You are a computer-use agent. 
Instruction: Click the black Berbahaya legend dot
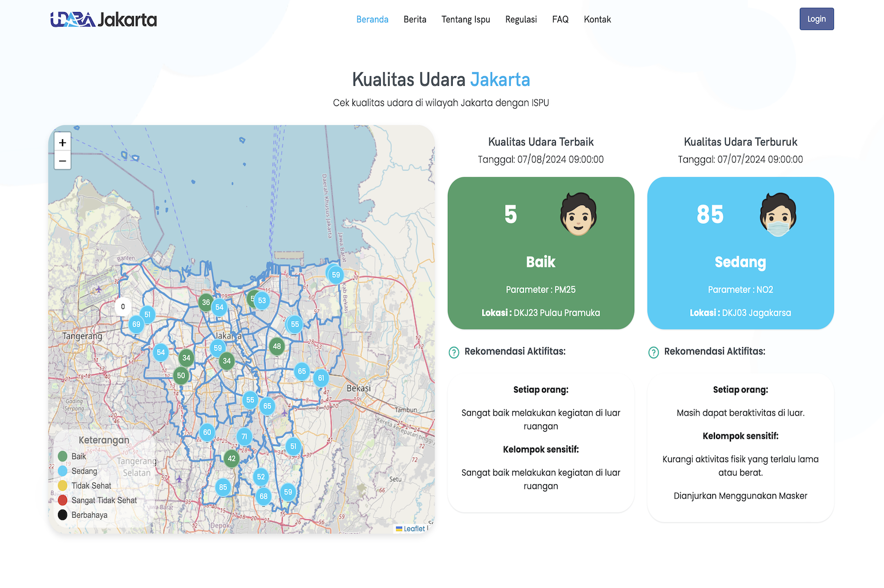click(62, 515)
